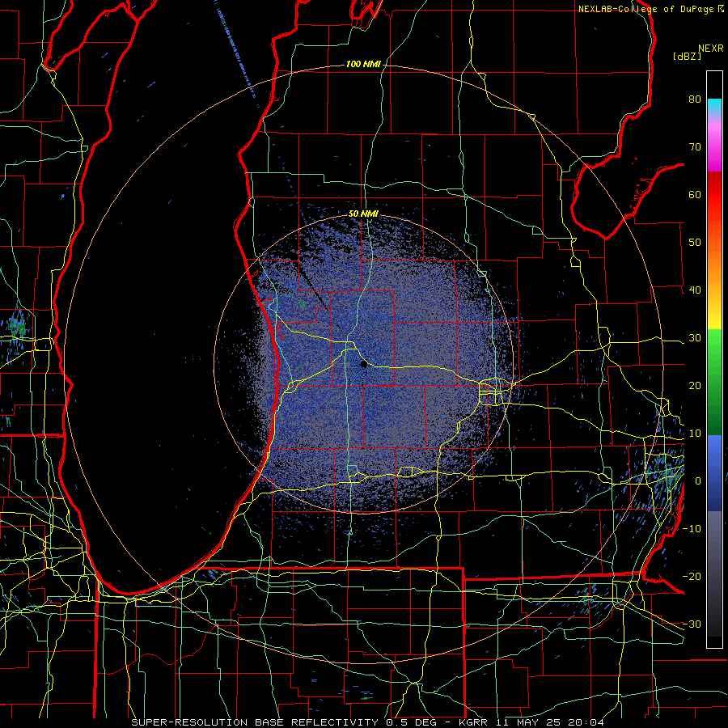Click the NEXR label above the scale
Image resolution: width=728 pixels, height=728 pixels.
(x=711, y=49)
